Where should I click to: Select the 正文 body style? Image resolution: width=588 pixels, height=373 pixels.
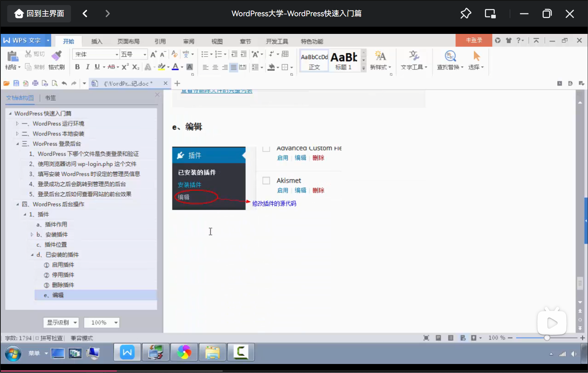tap(314, 61)
